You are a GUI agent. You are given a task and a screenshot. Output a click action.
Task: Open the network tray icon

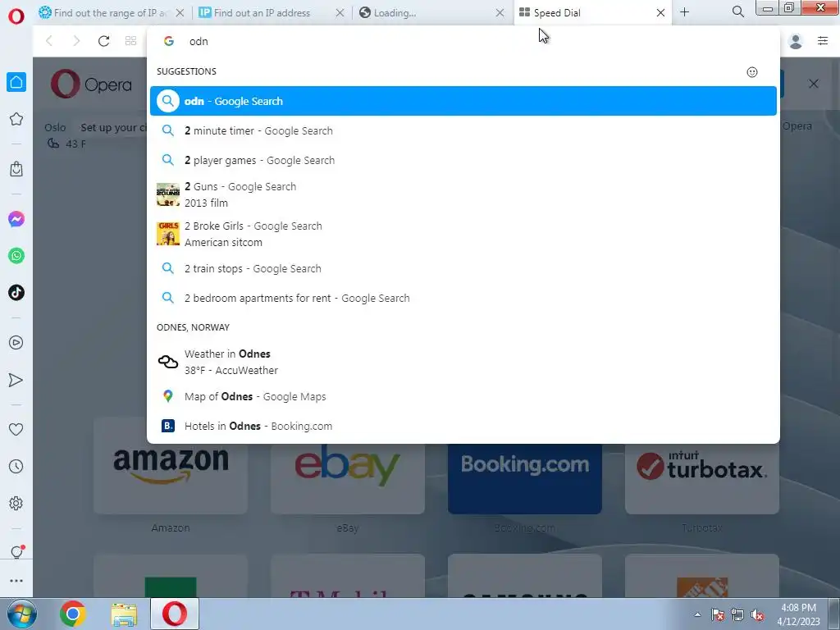click(x=737, y=615)
